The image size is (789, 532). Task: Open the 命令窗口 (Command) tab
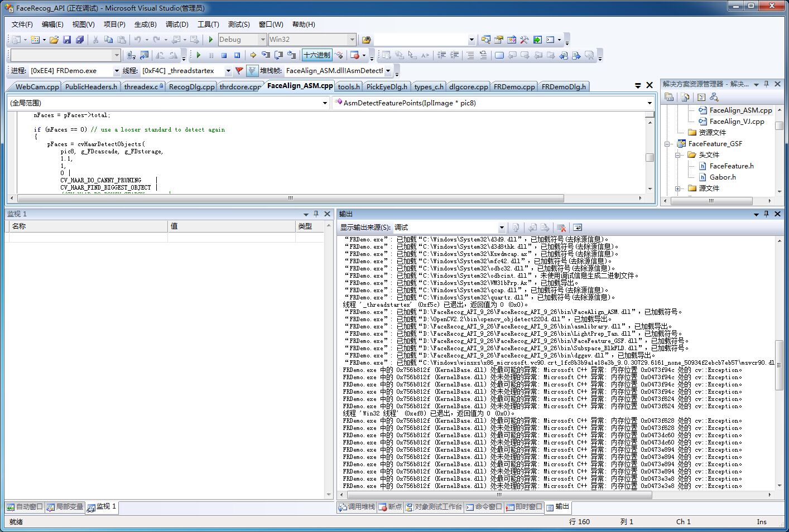tap(484, 507)
